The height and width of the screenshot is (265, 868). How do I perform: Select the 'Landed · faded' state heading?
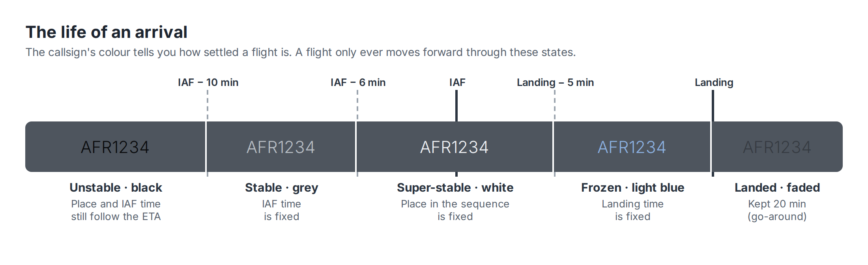777,188
